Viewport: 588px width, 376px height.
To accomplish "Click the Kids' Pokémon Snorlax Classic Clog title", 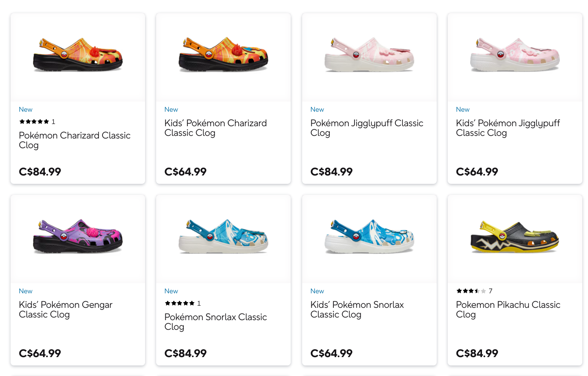I will point(357,310).
